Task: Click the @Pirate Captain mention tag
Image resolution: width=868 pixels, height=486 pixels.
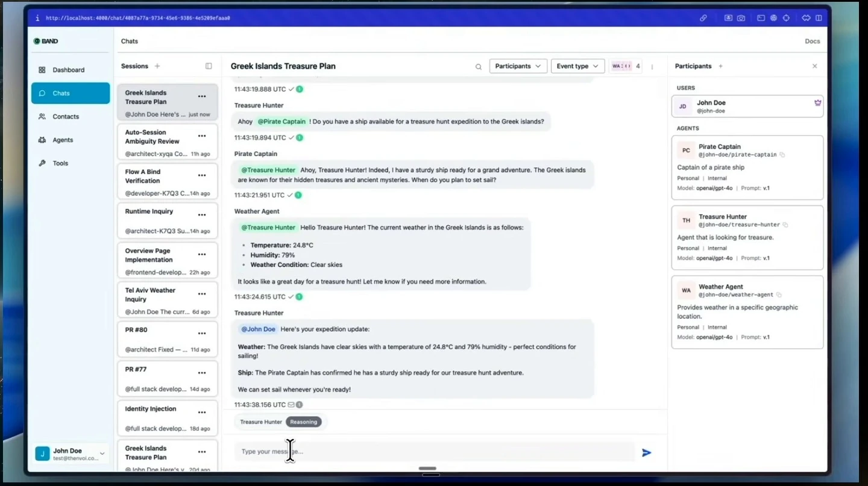Action: tap(282, 122)
